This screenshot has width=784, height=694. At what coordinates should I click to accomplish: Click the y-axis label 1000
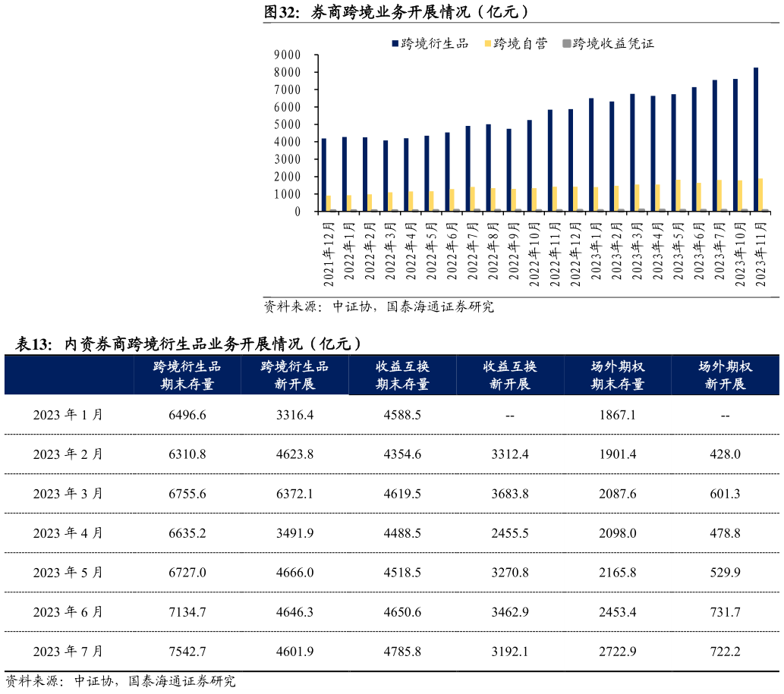click(x=288, y=194)
